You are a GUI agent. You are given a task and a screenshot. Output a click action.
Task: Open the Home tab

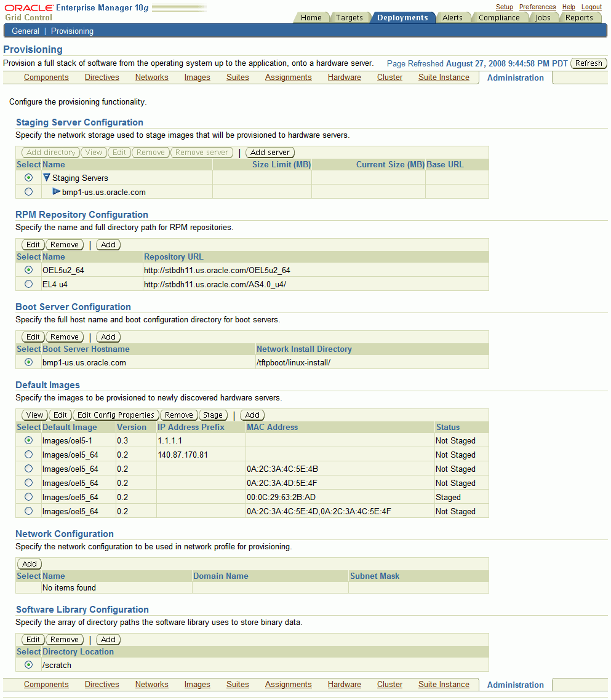(x=311, y=17)
